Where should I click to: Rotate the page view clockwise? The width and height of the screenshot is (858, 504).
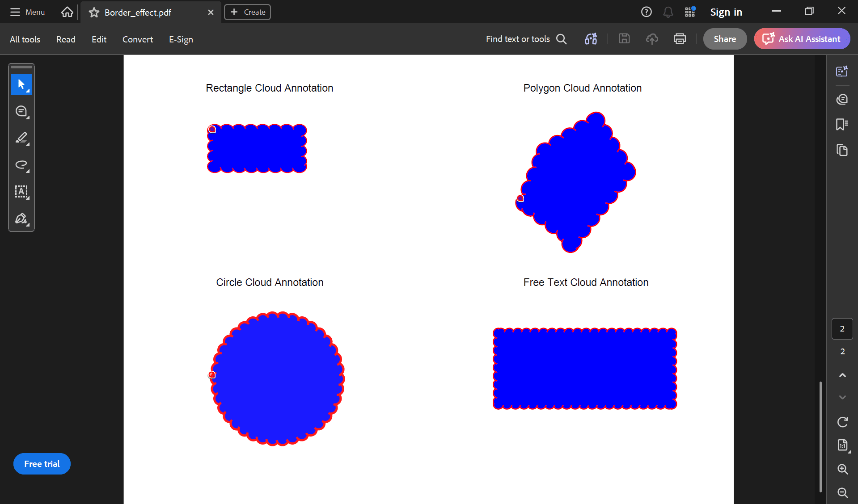[x=842, y=422]
